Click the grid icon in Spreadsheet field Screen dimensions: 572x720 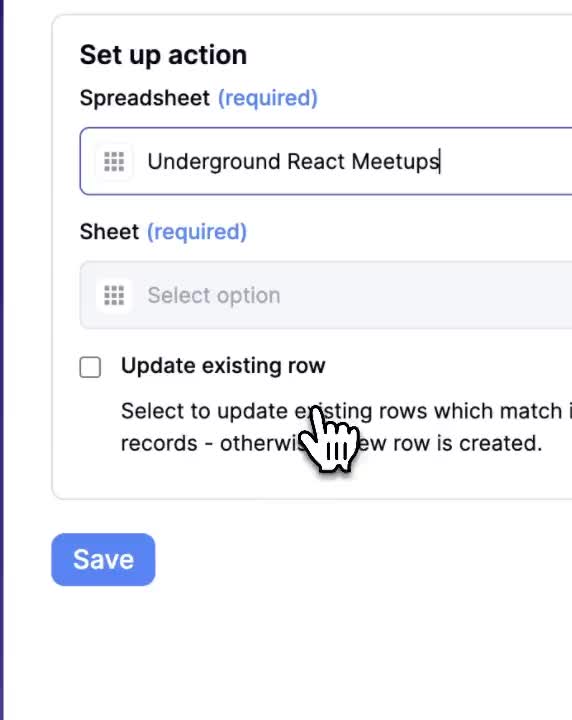(114, 162)
